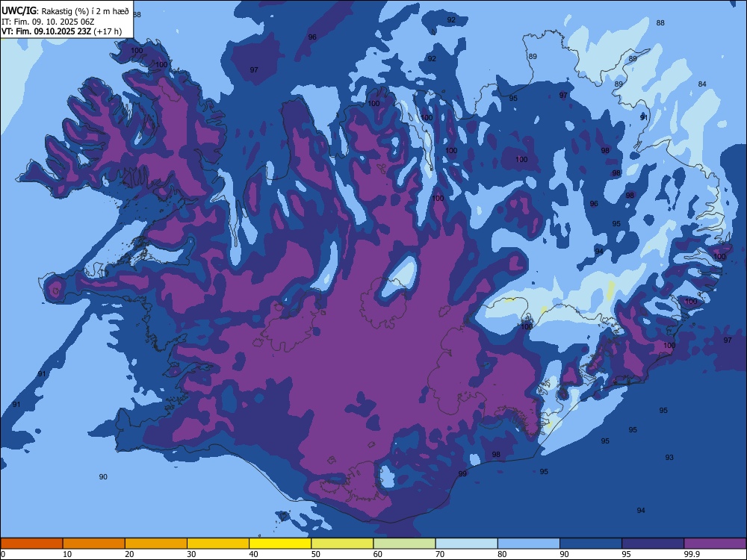The height and width of the screenshot is (560, 747).
Task: Click the legend label '70'
Action: click(440, 554)
